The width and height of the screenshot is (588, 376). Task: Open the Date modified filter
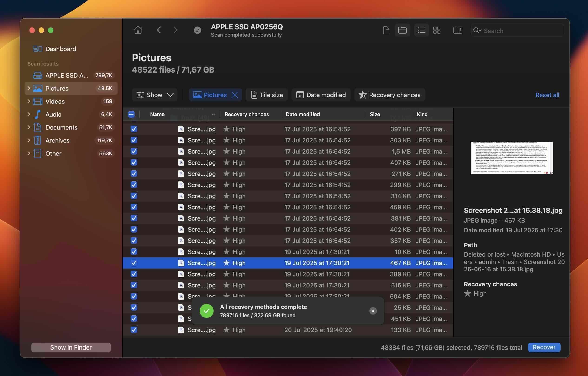pyautogui.click(x=321, y=95)
